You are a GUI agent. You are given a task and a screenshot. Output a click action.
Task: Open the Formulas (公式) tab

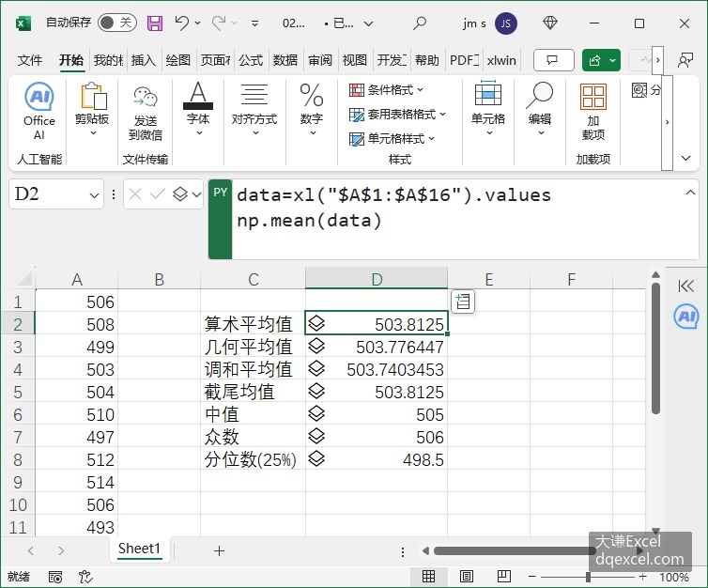(x=251, y=60)
